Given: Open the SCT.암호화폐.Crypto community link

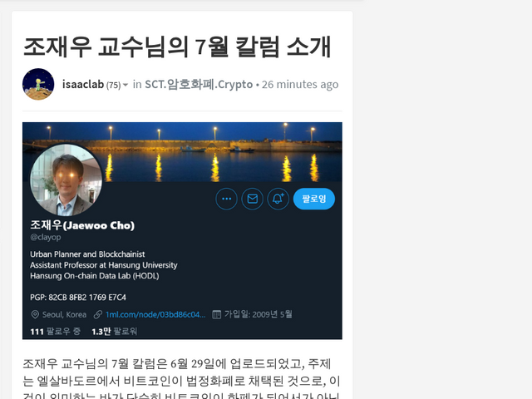Looking at the screenshot, I should [x=199, y=84].
